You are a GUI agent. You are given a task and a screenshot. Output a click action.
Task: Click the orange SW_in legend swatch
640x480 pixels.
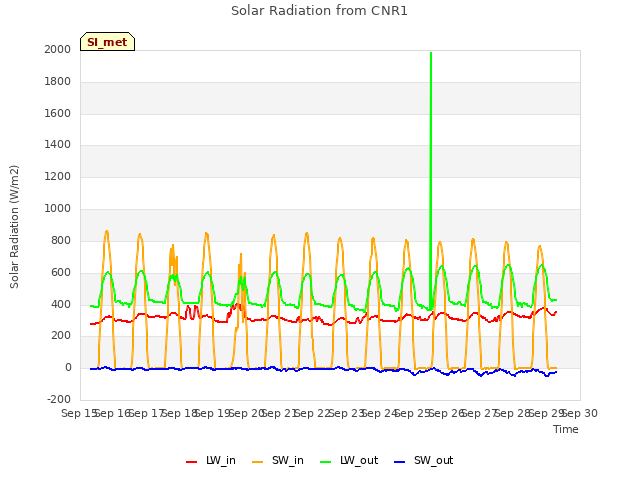(258, 462)
